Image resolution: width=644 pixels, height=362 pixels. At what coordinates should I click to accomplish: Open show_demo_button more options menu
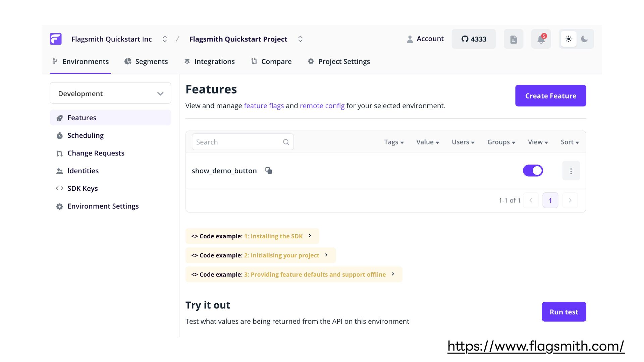click(x=571, y=171)
